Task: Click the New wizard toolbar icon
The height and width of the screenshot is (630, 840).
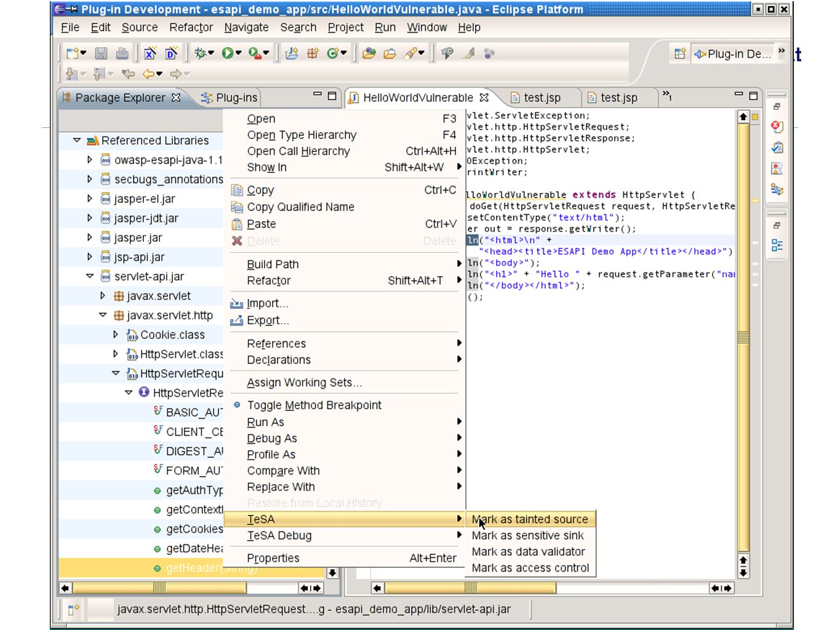Action: 73,54
